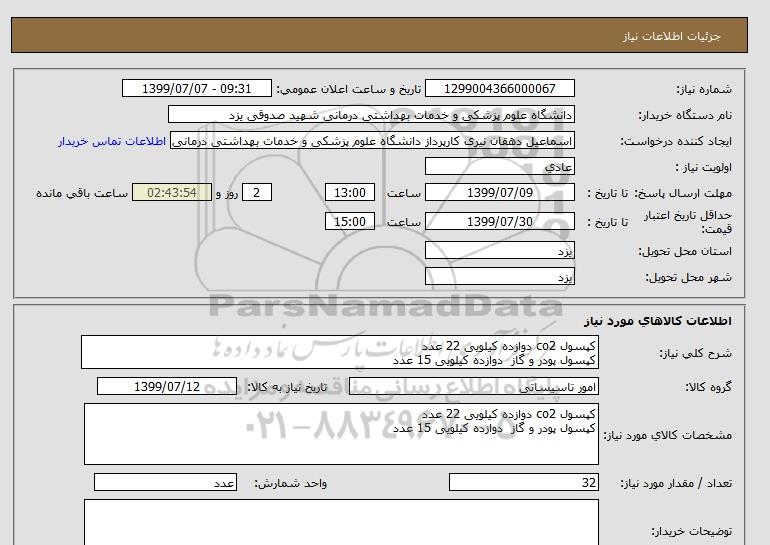The height and width of the screenshot is (545, 770).
Task: Select the مشخصات کالای مورد نیاز text area
Action: pyautogui.click(x=341, y=434)
